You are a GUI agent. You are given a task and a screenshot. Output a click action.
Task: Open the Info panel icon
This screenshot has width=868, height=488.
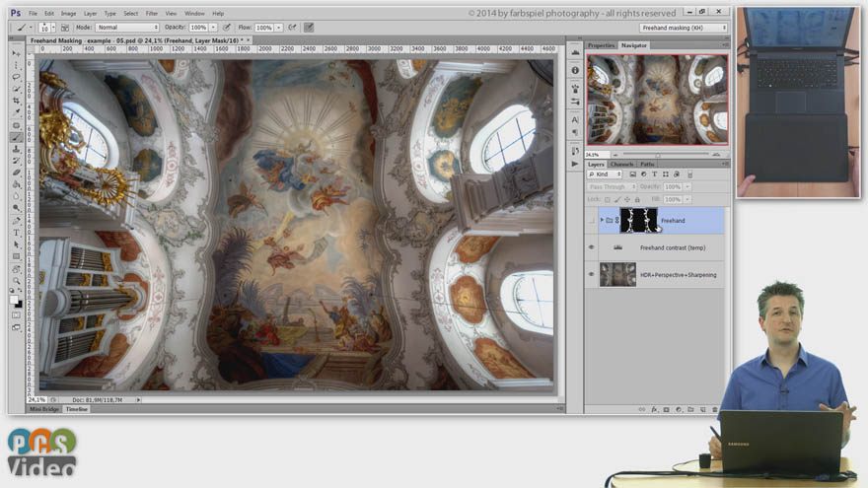click(x=575, y=70)
